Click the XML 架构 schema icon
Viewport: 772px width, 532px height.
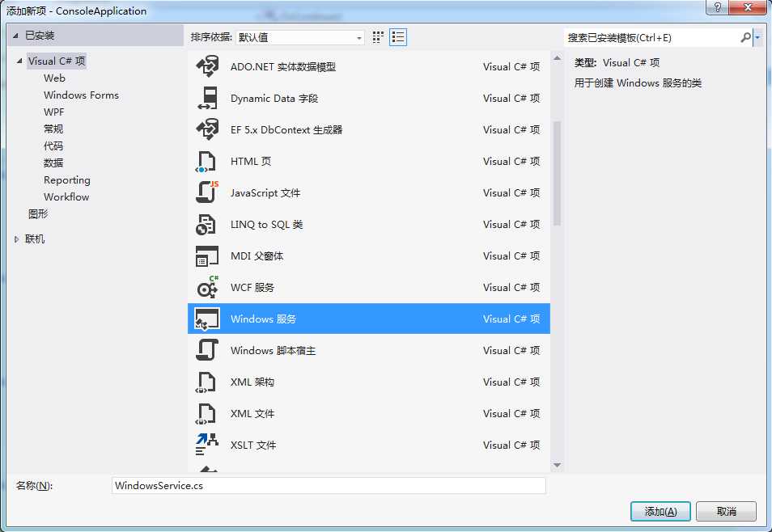point(206,382)
